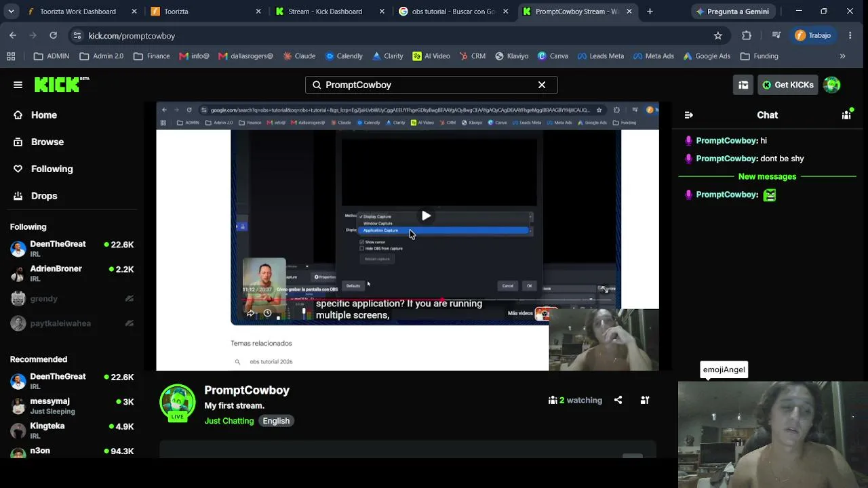Open the Clarity bookmark
The height and width of the screenshot is (488, 868).
point(387,56)
